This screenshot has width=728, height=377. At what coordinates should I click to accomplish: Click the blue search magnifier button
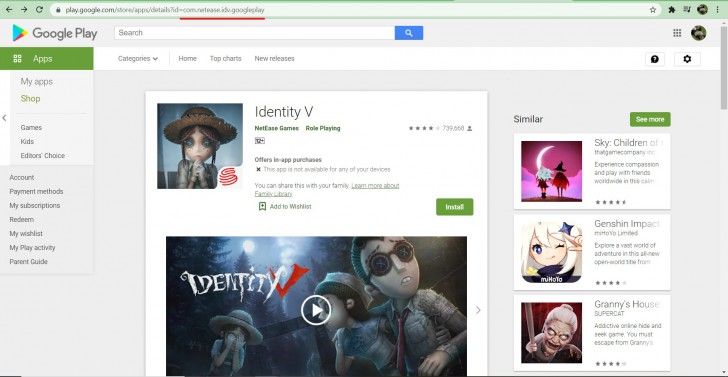tap(409, 33)
